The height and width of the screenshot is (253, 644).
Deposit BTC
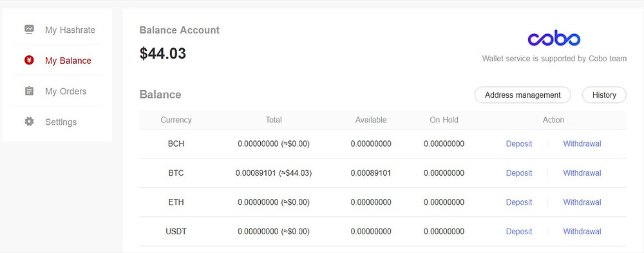pyautogui.click(x=518, y=173)
